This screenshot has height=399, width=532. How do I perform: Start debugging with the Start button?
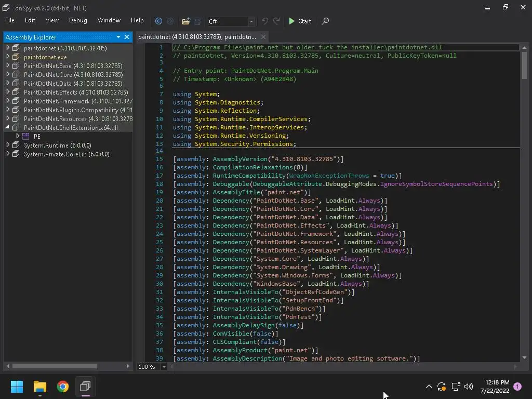(x=300, y=21)
